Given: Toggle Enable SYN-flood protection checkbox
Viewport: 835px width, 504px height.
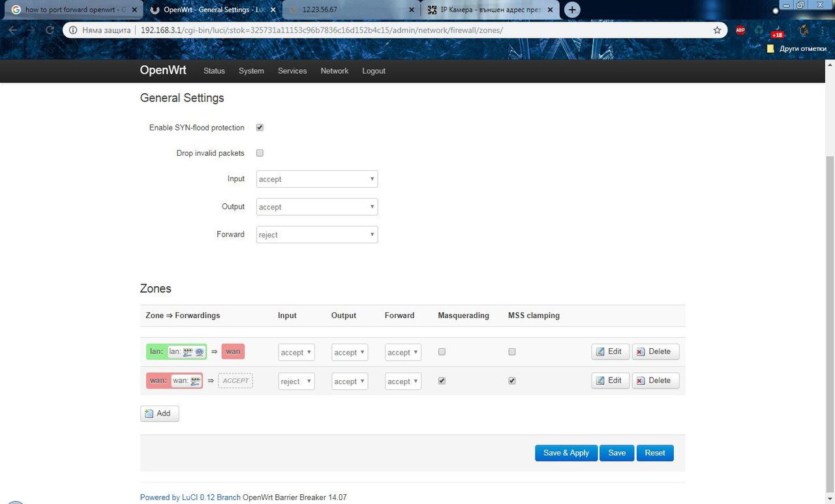Looking at the screenshot, I should tap(260, 128).
